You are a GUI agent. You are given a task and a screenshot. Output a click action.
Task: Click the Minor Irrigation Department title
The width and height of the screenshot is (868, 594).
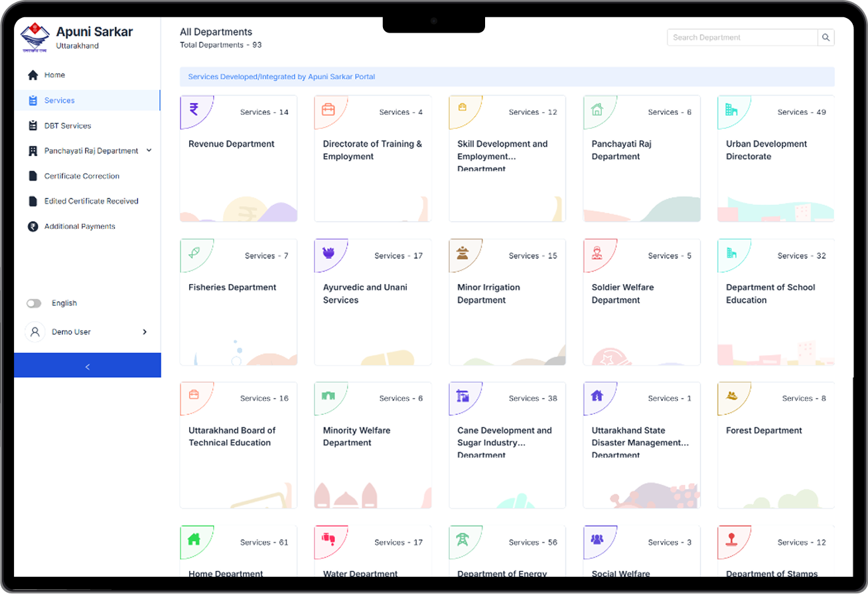click(488, 293)
